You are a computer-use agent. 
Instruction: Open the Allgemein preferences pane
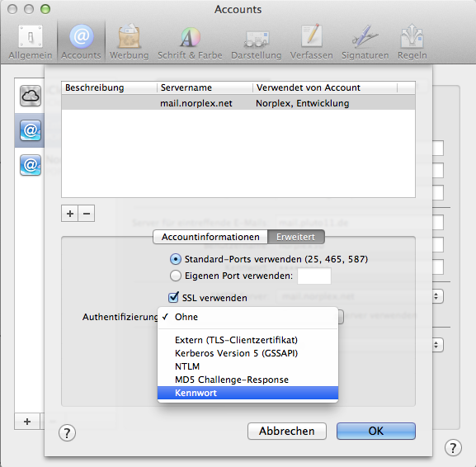[30, 43]
